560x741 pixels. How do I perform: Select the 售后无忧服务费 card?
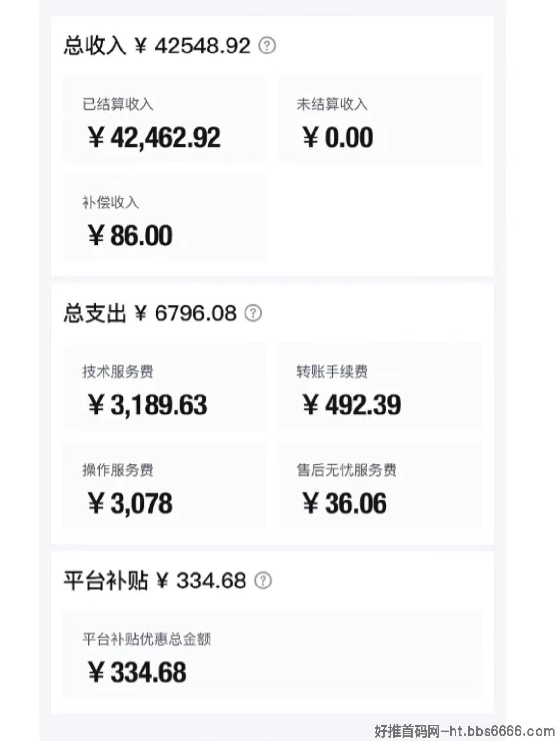coord(380,485)
